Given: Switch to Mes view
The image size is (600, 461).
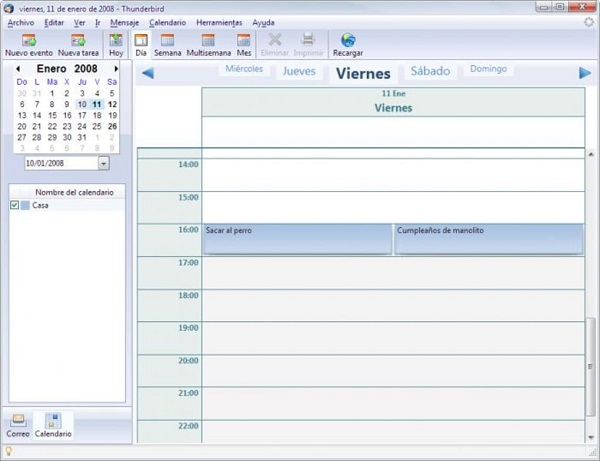Looking at the screenshot, I should click(x=244, y=45).
